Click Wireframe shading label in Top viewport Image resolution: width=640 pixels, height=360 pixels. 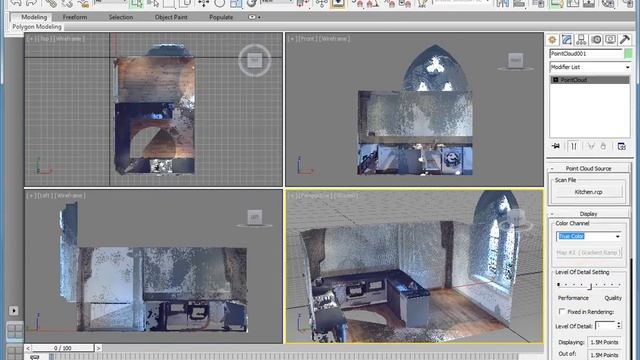tap(69, 39)
